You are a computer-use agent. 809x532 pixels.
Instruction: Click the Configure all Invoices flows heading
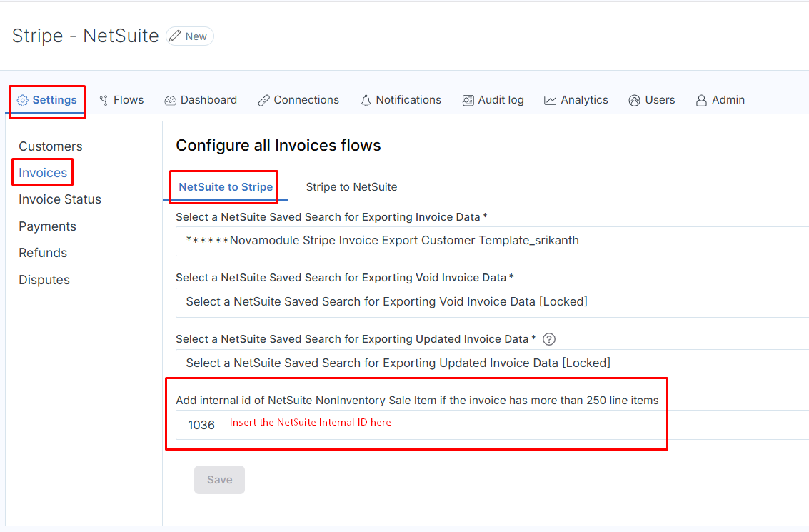(278, 146)
